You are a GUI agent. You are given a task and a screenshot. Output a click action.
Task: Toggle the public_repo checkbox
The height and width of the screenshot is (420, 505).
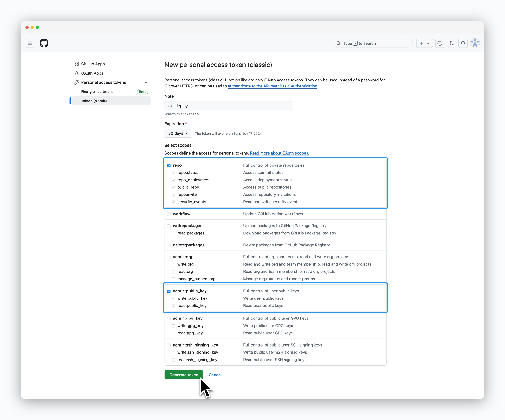pos(173,187)
